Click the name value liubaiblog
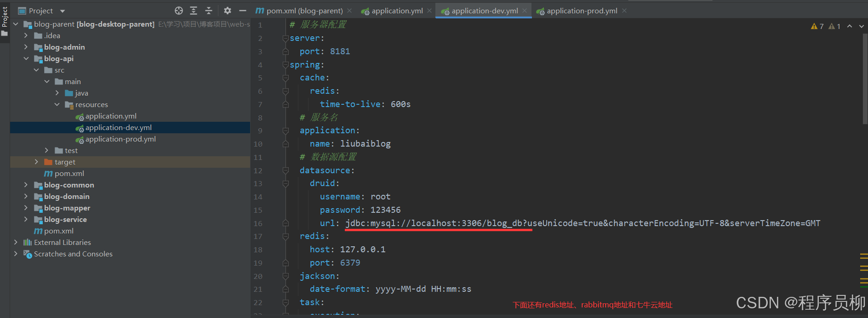This screenshot has height=318, width=868. point(365,144)
